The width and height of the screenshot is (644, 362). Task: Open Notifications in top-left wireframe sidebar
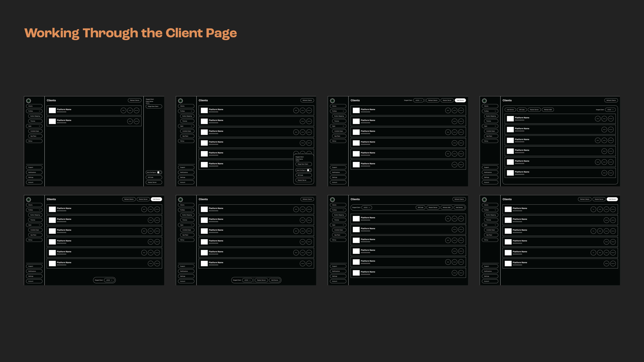(34, 172)
